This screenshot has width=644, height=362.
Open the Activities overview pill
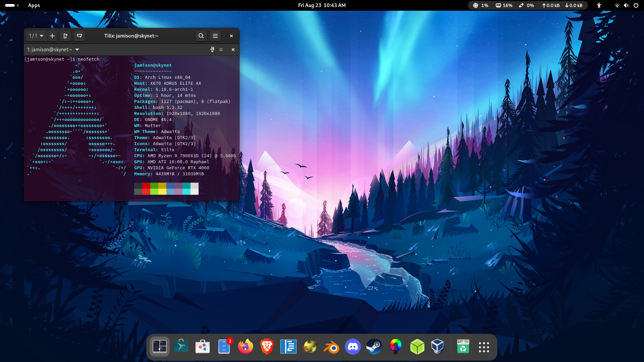pyautogui.click(x=12, y=5)
